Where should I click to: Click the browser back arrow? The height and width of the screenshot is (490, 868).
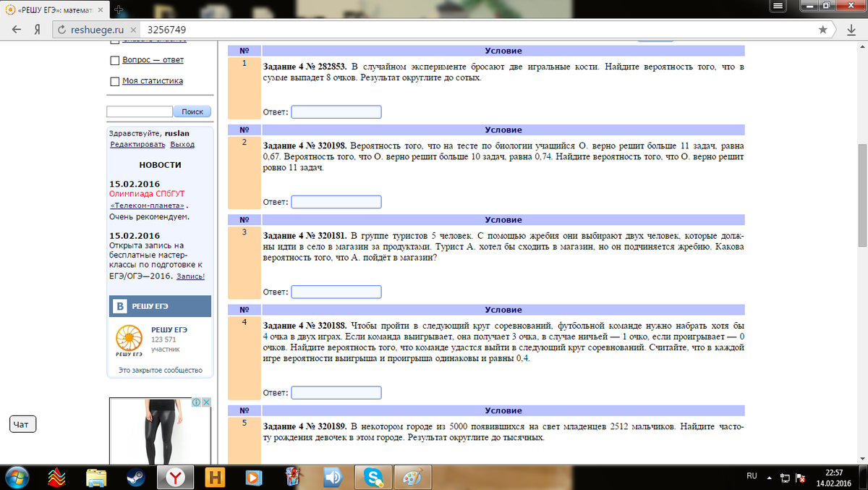pyautogui.click(x=14, y=30)
